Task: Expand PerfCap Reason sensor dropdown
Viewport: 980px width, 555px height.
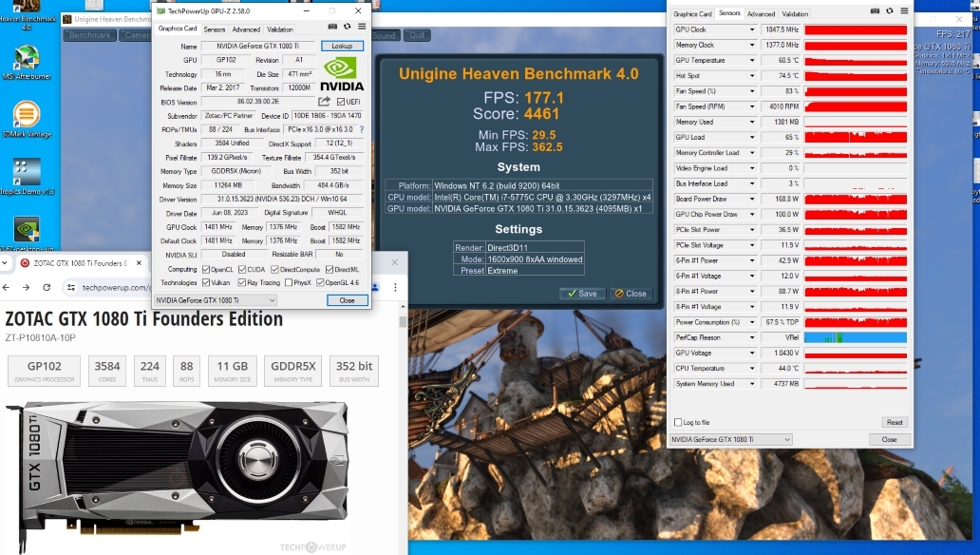Action: point(752,337)
